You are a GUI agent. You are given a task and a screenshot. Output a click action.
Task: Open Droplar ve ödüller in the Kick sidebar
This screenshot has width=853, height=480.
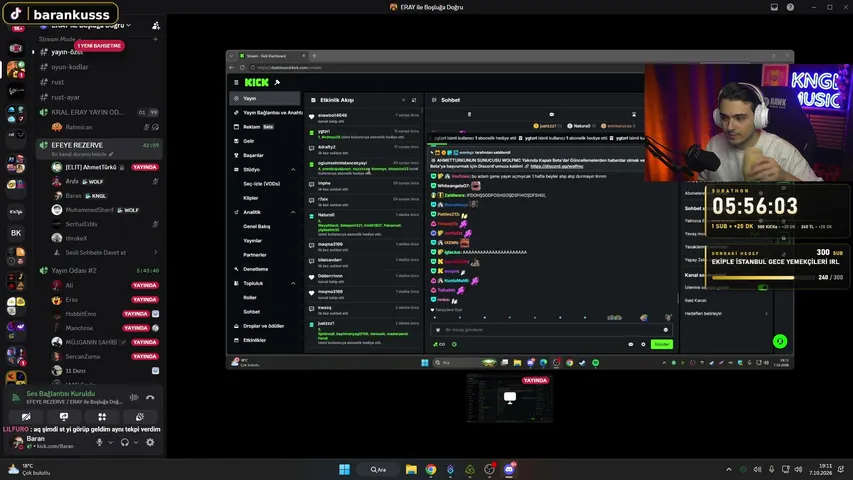[265, 326]
